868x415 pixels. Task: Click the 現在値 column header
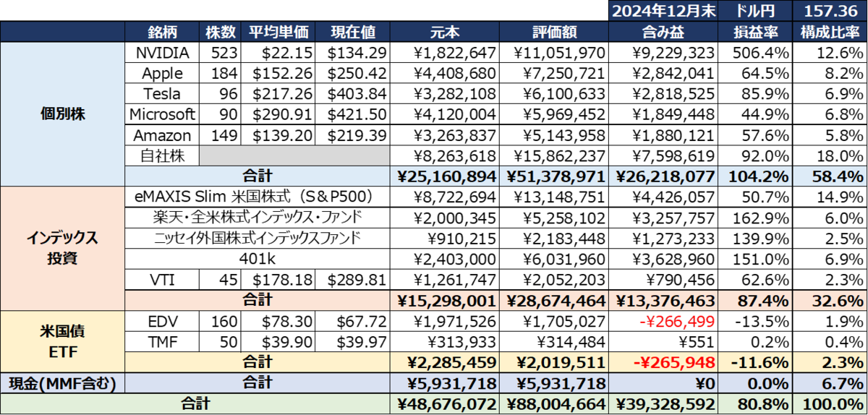coord(352,33)
